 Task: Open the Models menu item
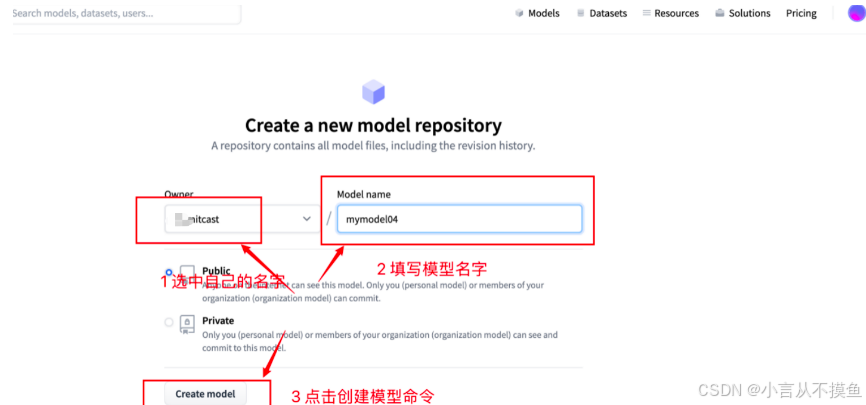(537, 13)
